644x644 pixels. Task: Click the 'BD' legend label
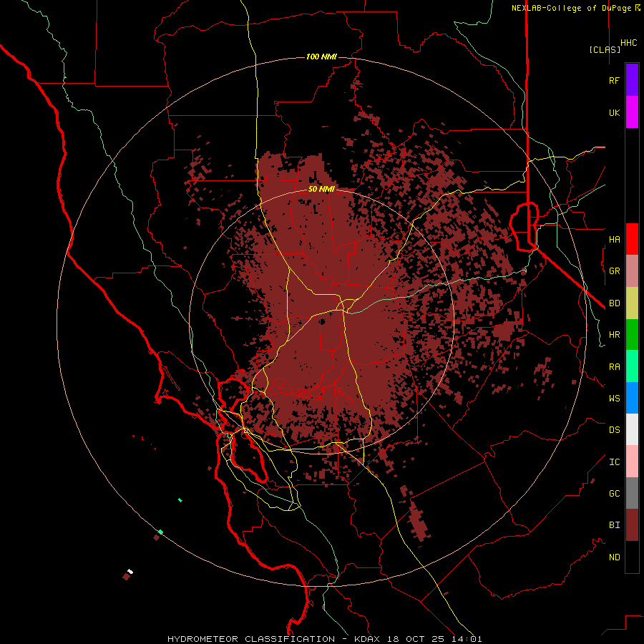click(x=615, y=303)
